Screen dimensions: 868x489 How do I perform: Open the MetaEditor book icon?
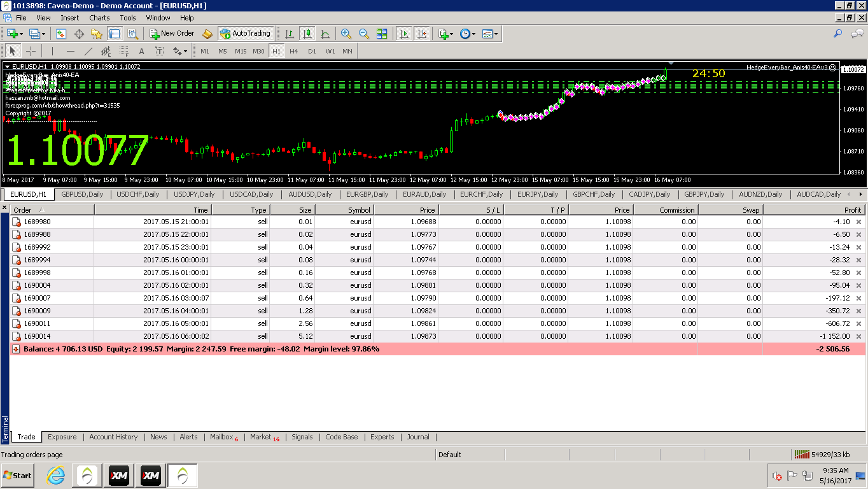tap(207, 34)
